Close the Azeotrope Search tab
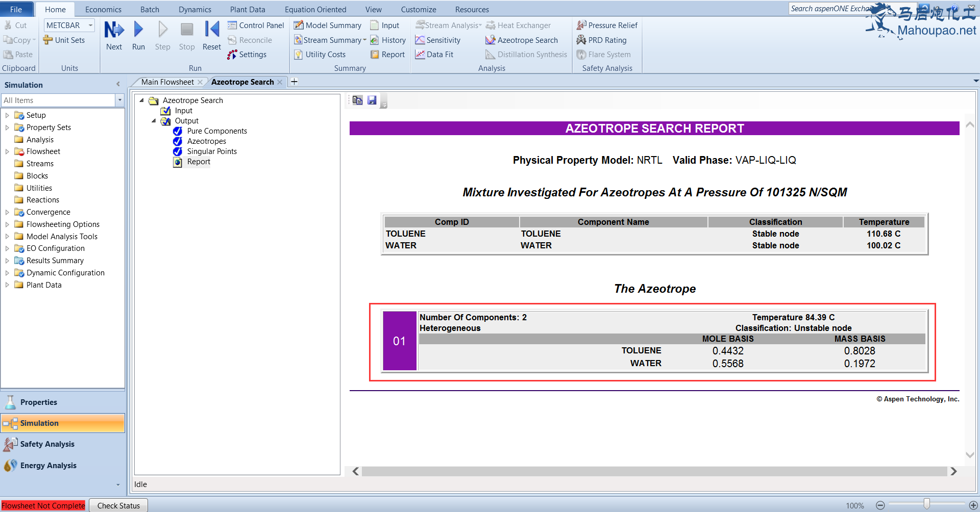The image size is (980, 512). tap(280, 82)
